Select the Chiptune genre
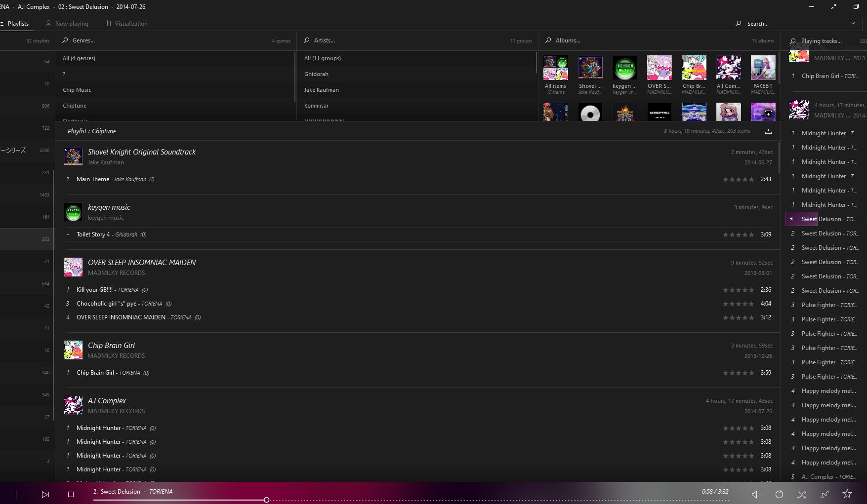 175,106
